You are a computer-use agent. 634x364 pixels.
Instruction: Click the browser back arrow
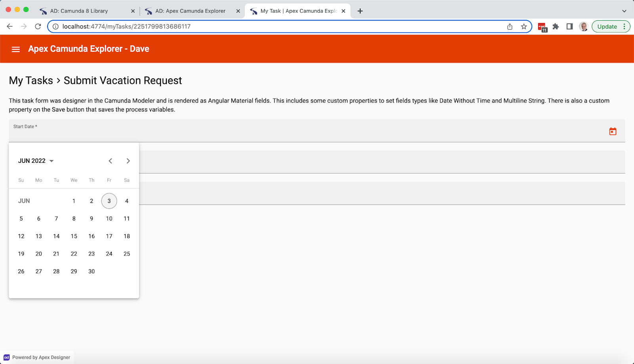(x=10, y=27)
